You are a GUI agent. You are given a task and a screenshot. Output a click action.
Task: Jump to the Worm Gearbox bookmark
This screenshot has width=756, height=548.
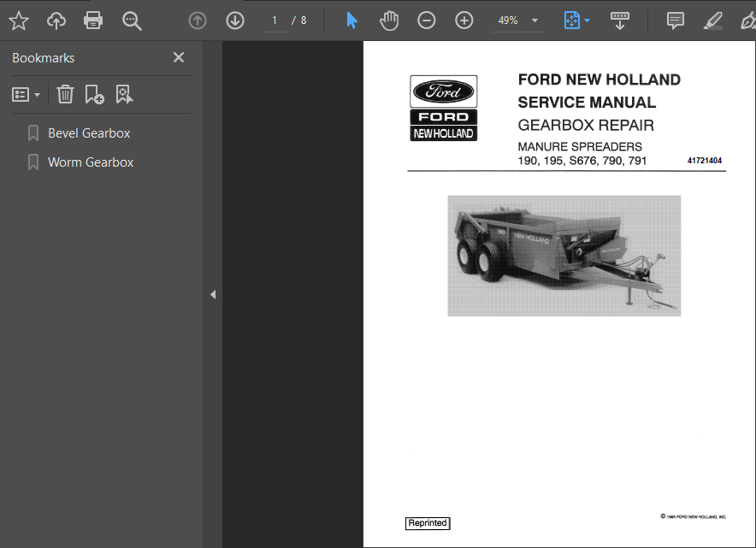click(x=91, y=162)
